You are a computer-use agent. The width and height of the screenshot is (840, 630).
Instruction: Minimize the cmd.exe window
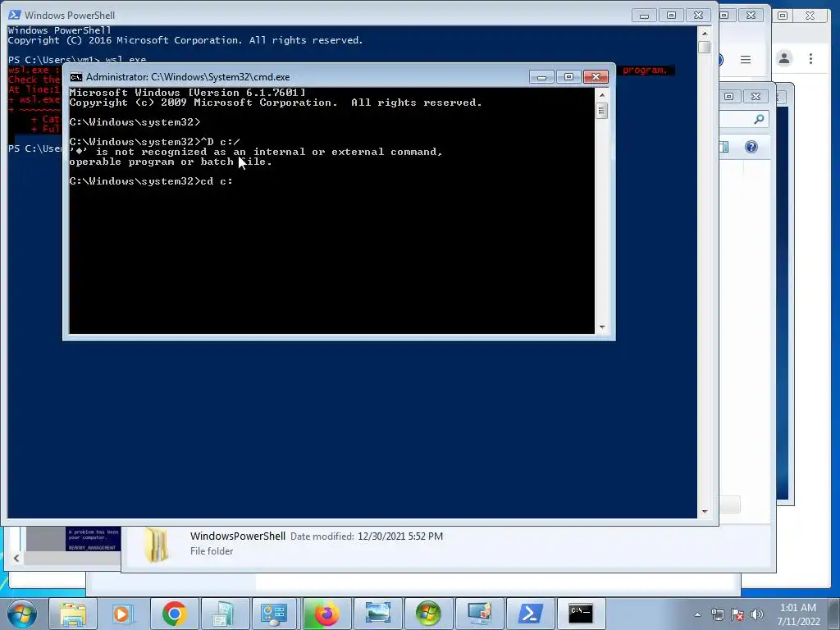(541, 77)
